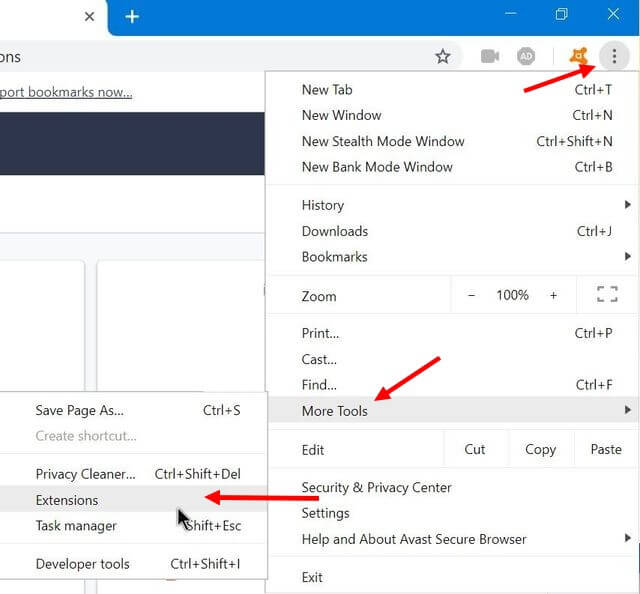Viewport: 640px width, 594px height.
Task: Expand Help and About Avast Secure Browser
Action: click(x=451, y=539)
